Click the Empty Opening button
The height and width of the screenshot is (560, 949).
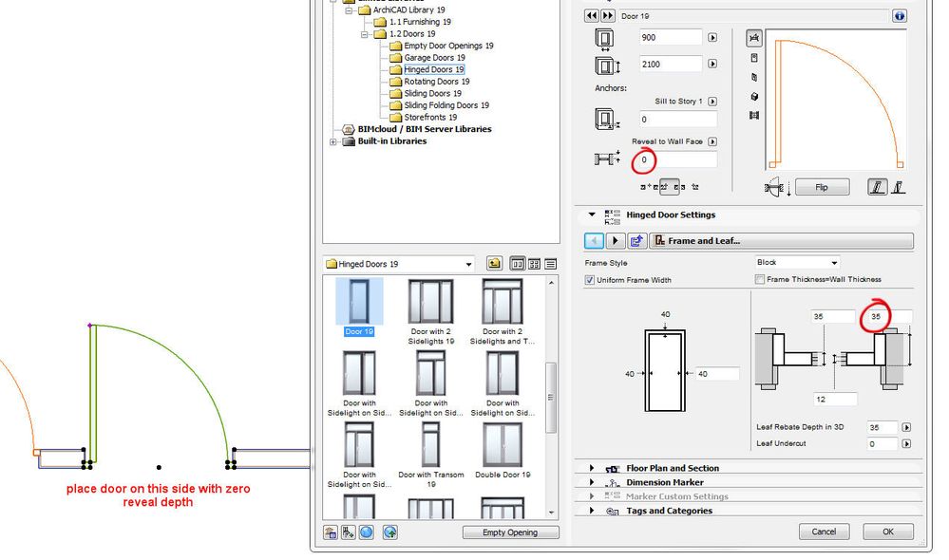pyautogui.click(x=510, y=532)
